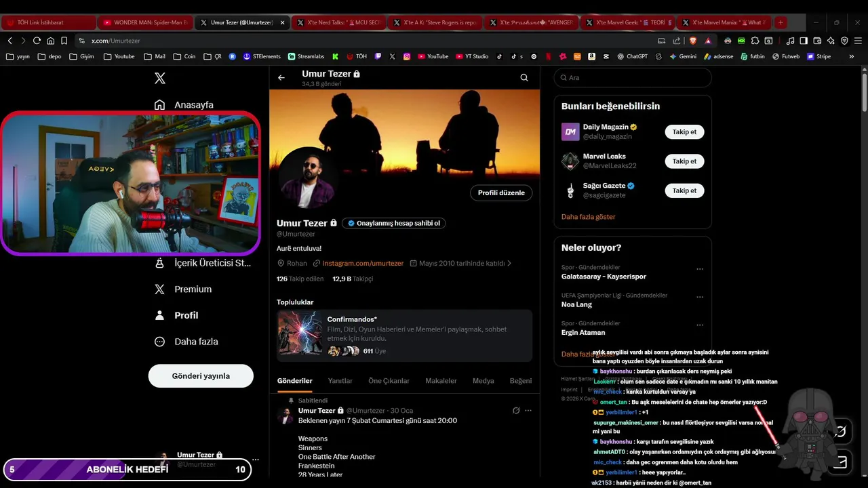Image resolution: width=868 pixels, height=488 pixels.
Task: Switch to the Medya tab
Action: (x=483, y=381)
